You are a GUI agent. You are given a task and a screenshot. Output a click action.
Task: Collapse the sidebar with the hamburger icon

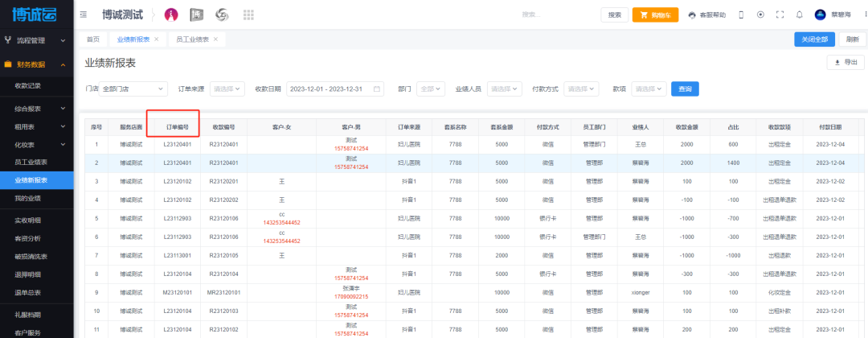(x=84, y=15)
